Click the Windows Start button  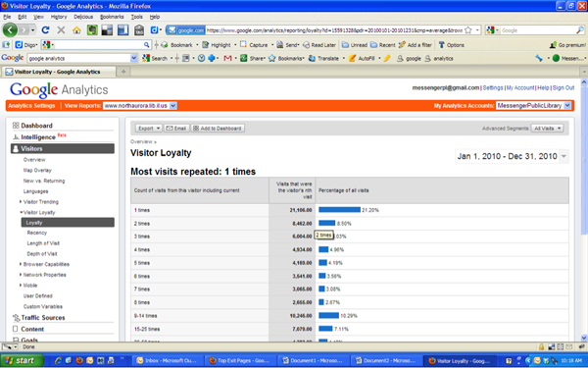point(22,361)
